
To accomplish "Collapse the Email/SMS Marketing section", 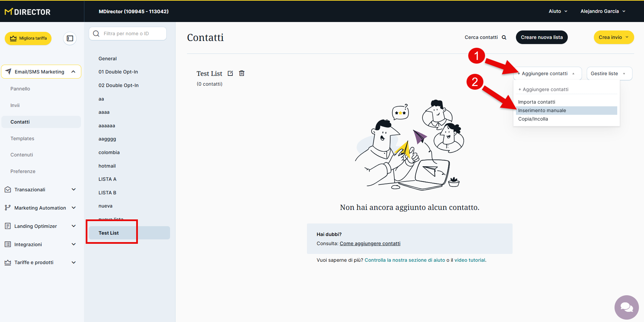I will point(73,72).
